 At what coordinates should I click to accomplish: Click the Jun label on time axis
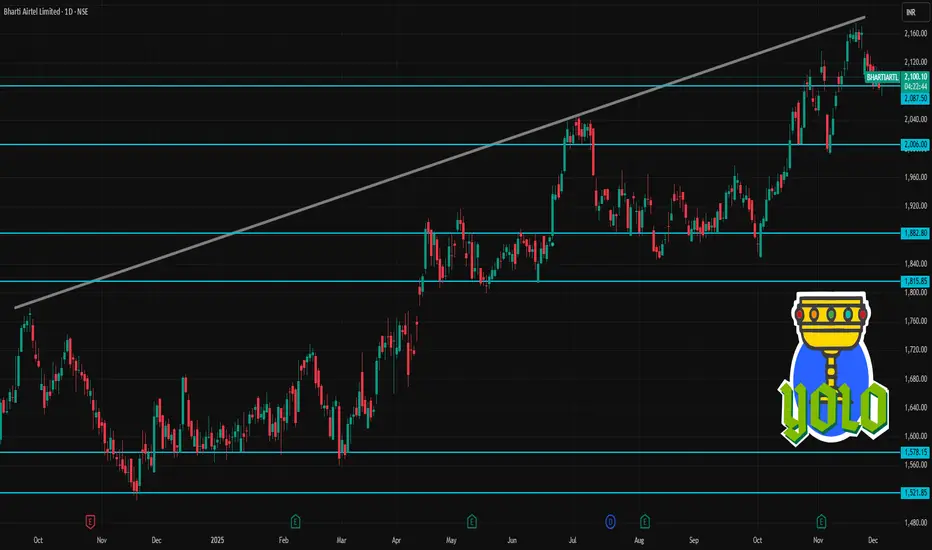pyautogui.click(x=512, y=540)
